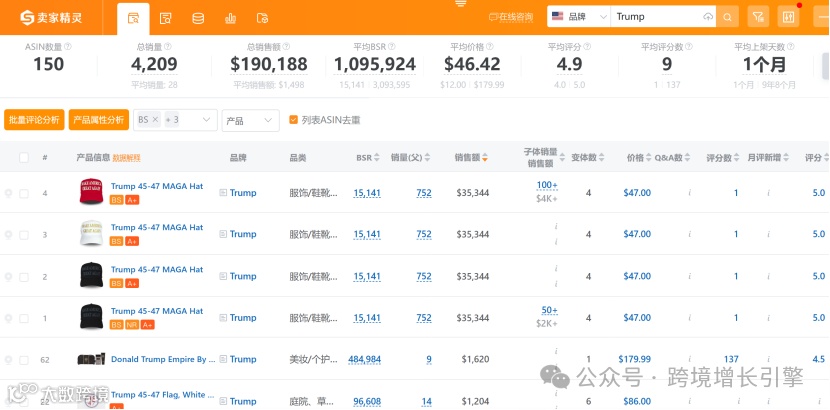Open the second document search tab icon

point(166,19)
